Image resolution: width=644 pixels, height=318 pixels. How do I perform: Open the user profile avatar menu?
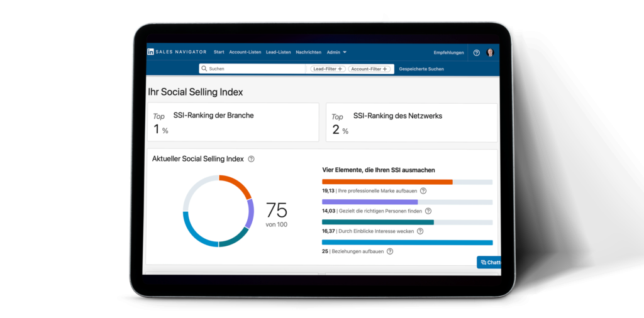coord(490,53)
